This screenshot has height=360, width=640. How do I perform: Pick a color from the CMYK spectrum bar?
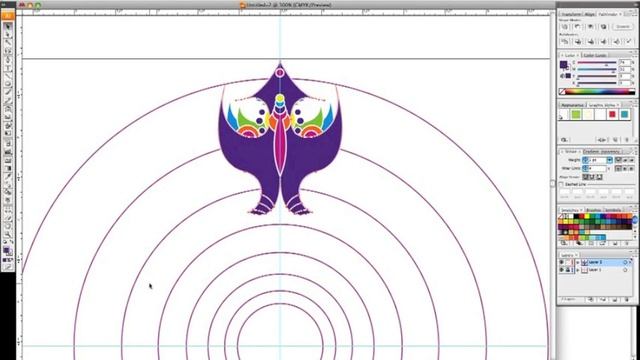(x=597, y=91)
